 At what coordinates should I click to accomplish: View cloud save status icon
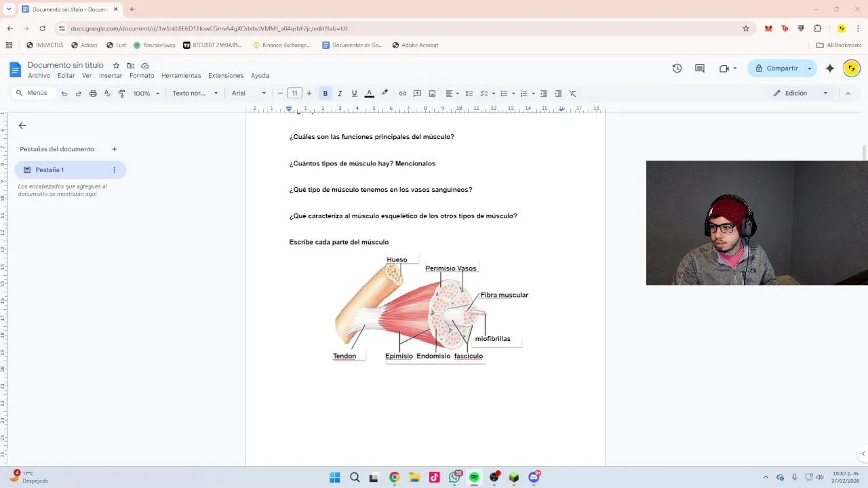point(145,66)
